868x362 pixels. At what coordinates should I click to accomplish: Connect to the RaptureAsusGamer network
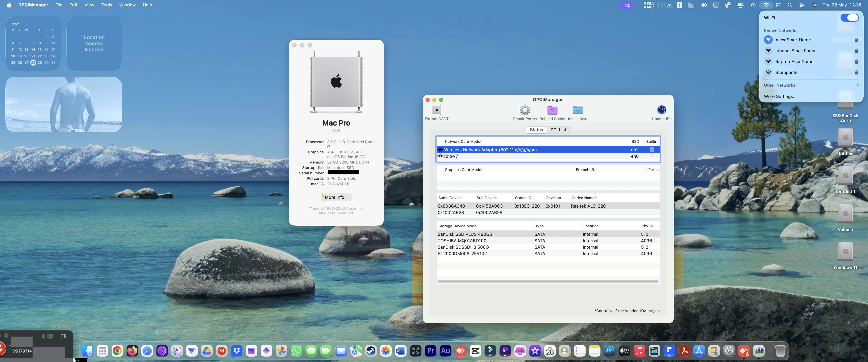811,62
